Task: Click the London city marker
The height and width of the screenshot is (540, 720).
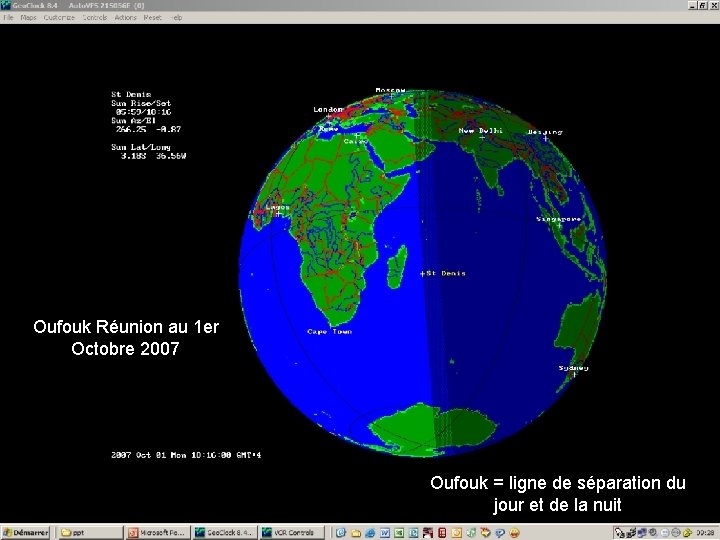Action: pyautogui.click(x=329, y=117)
